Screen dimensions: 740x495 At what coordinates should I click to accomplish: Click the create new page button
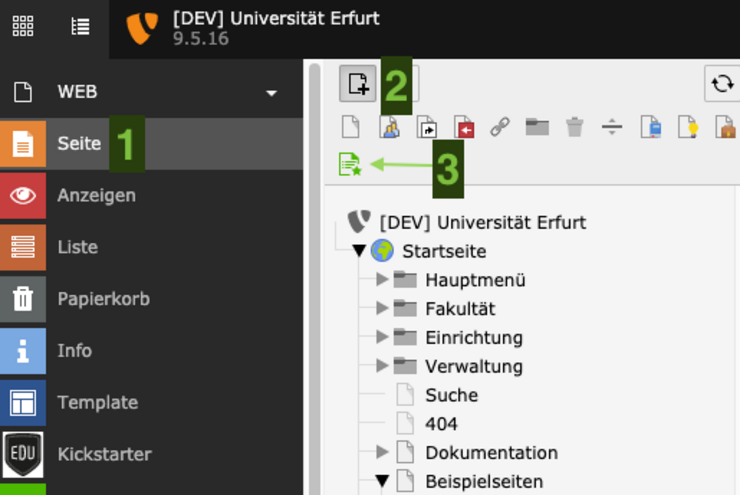pos(358,84)
